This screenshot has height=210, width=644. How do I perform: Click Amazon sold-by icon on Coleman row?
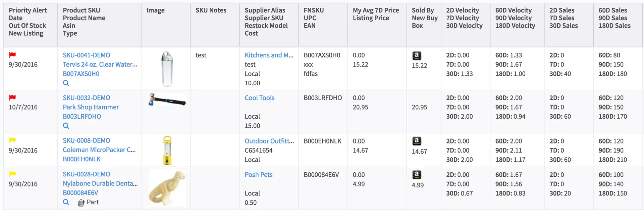(417, 141)
